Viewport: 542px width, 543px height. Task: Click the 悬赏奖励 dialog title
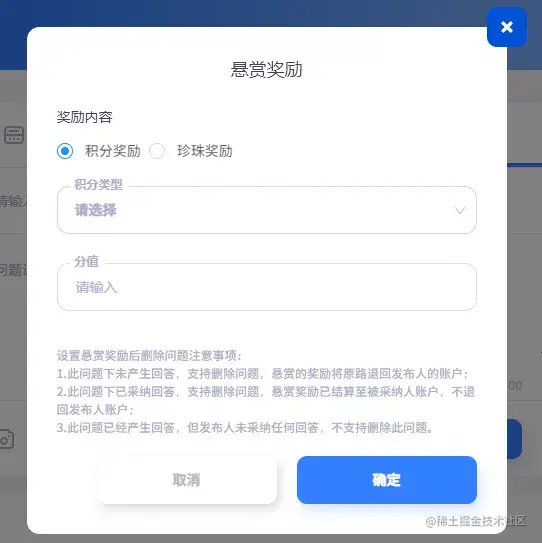(x=267, y=70)
